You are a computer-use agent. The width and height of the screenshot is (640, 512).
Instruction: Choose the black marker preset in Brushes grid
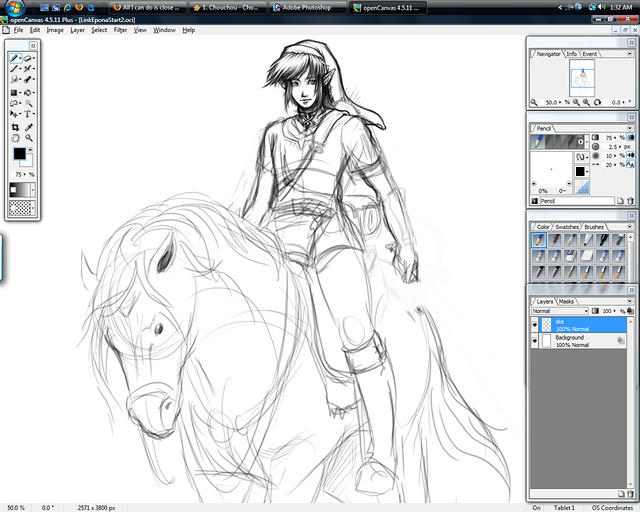602,240
